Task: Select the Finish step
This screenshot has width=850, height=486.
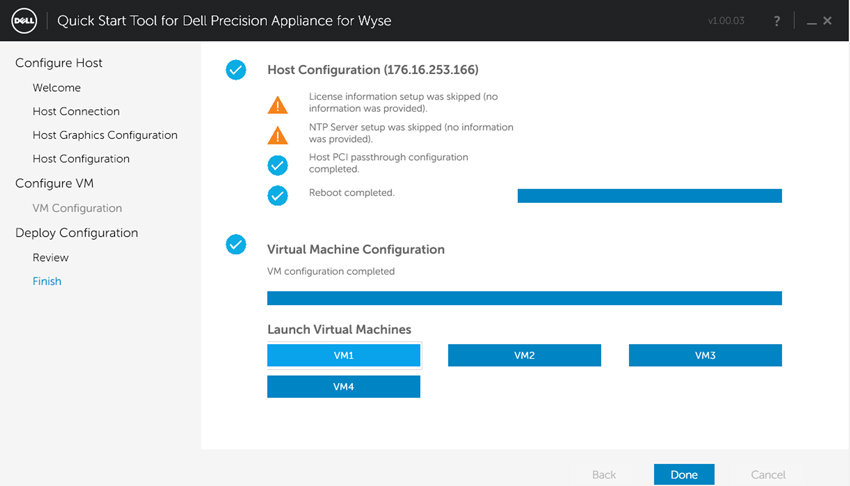Action: [47, 281]
